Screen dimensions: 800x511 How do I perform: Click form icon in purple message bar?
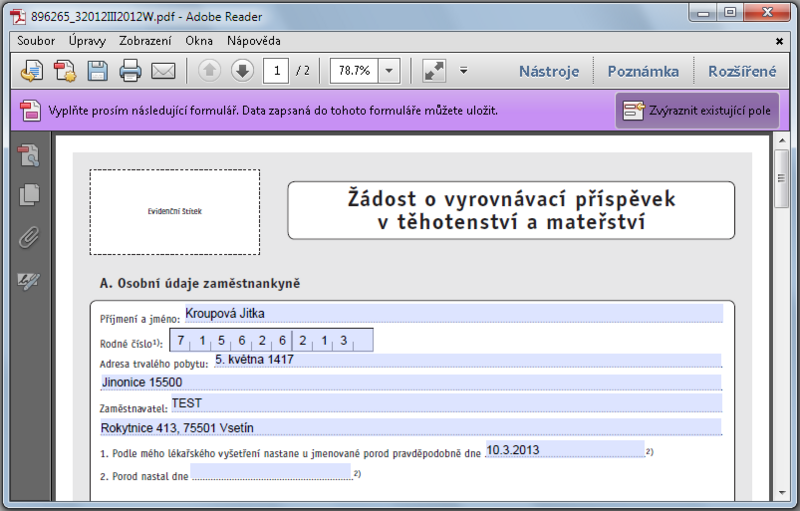(x=30, y=111)
